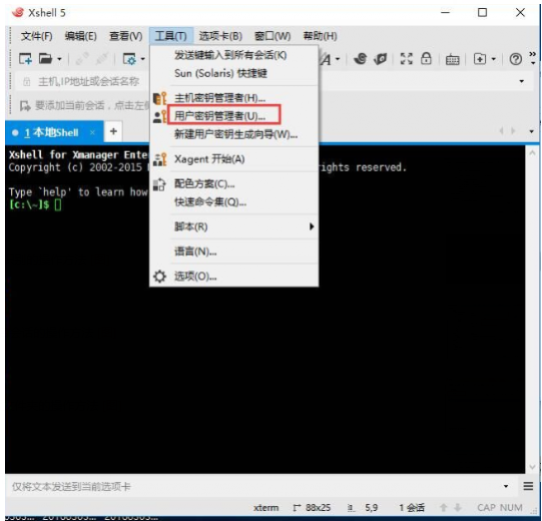Click the terminal scrollbar down arrow
Screen dimensions: 542x521
click(532, 467)
